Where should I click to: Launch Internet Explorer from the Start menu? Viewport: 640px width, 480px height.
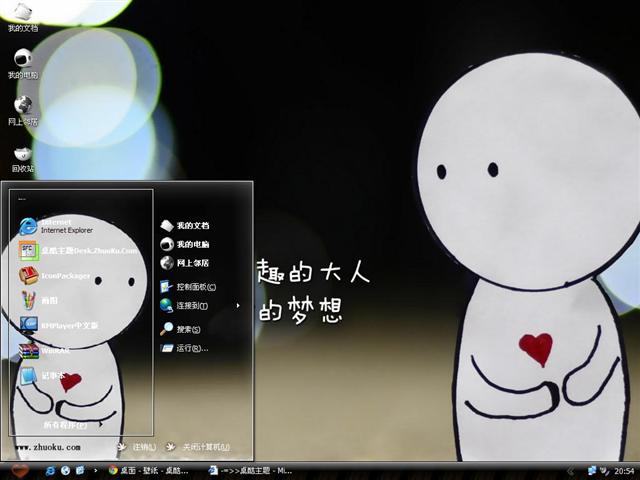pyautogui.click(x=56, y=226)
